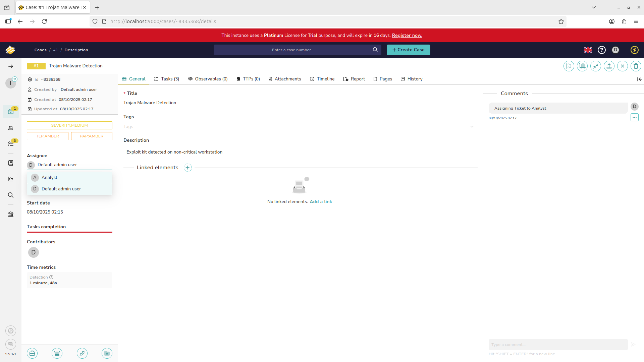Image resolution: width=644 pixels, height=362 pixels.
Task: Click the merge case icon
Action: tap(595, 66)
